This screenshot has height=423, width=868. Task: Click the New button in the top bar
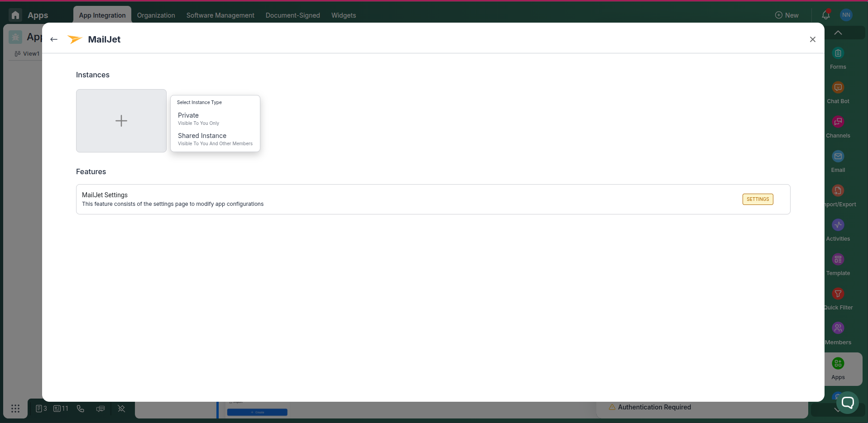tap(787, 15)
